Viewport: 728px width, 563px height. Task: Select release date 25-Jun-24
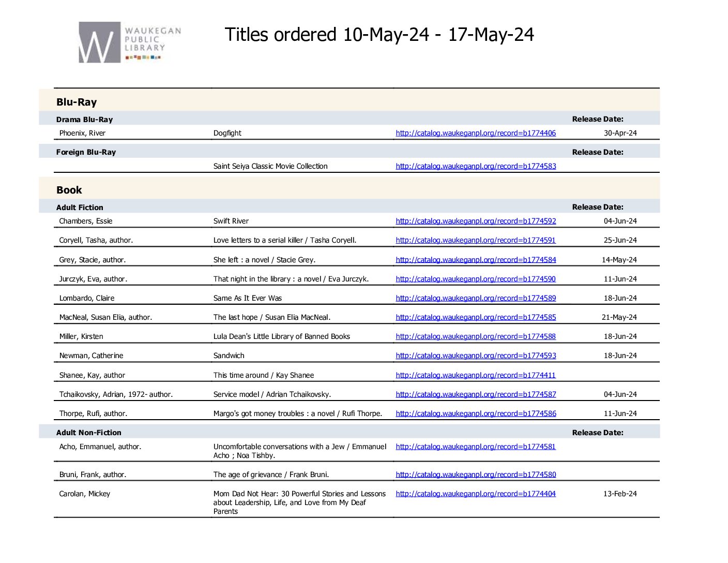click(x=620, y=240)
